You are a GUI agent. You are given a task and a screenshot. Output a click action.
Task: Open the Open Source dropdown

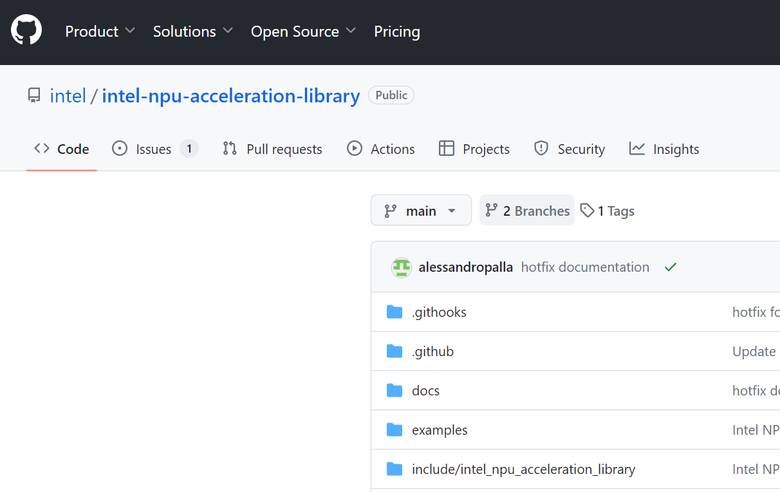click(303, 31)
